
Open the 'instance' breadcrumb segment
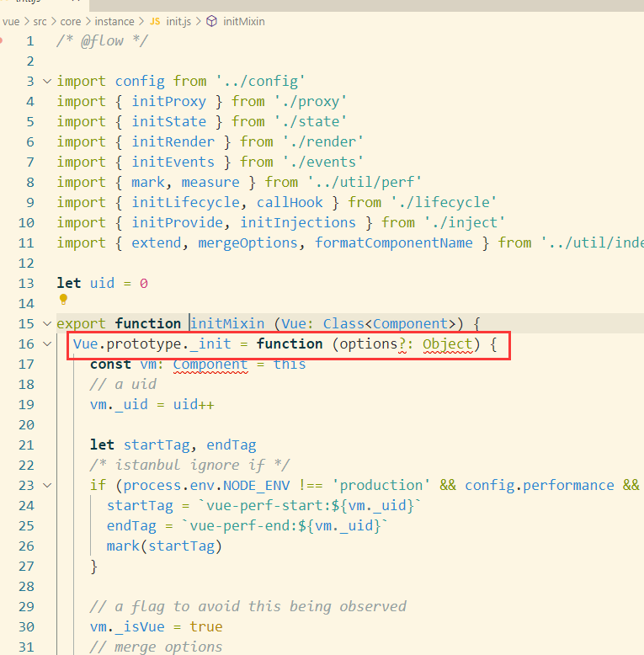[114, 21]
